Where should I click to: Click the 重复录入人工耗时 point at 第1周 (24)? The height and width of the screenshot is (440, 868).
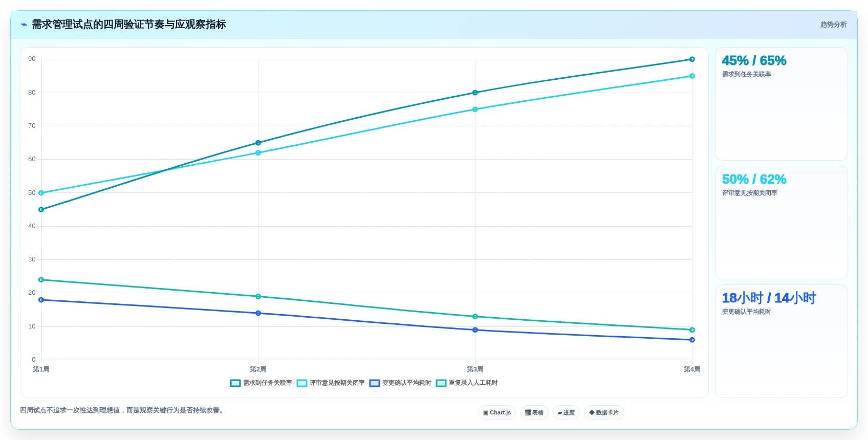pos(41,280)
